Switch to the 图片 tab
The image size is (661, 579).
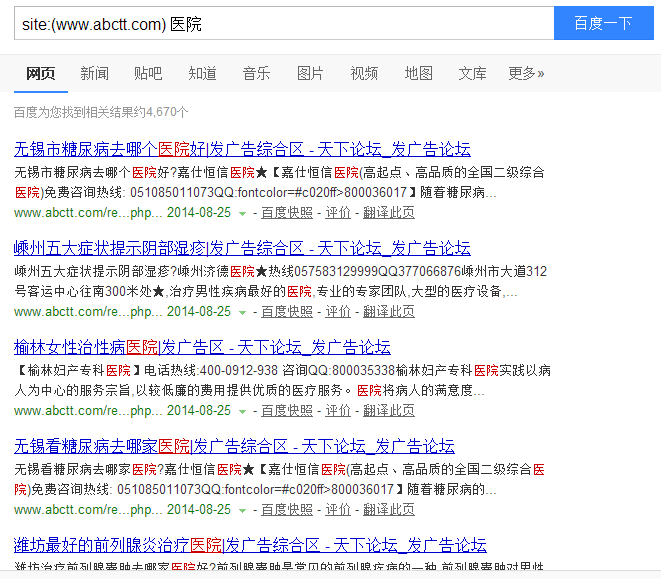click(310, 73)
